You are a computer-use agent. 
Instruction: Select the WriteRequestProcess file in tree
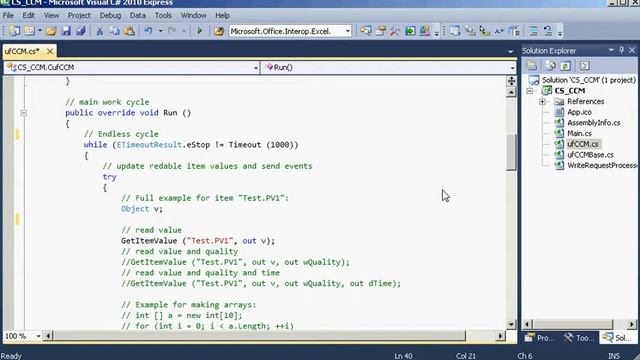(x=602, y=165)
